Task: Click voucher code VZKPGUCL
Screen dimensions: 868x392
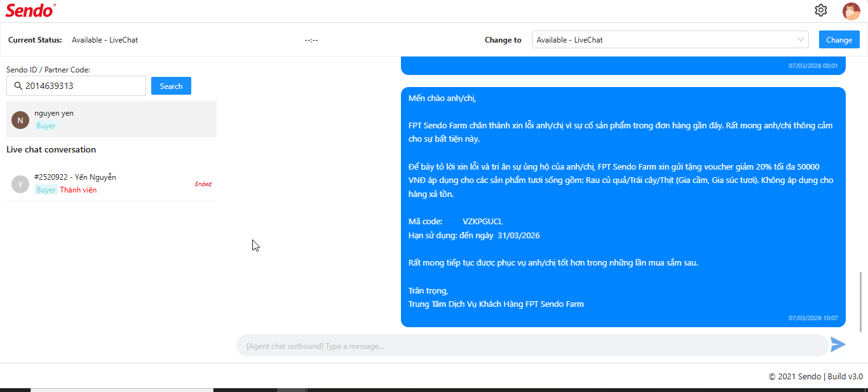Action: [x=482, y=221]
